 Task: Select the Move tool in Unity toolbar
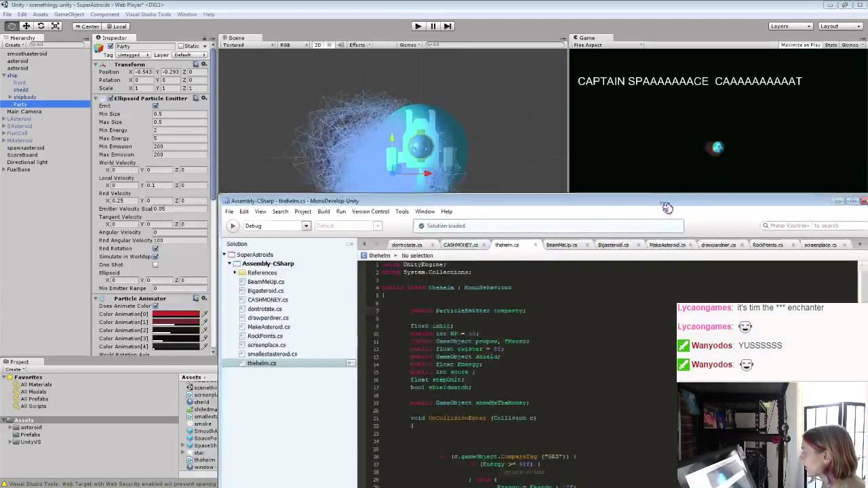pos(26,26)
